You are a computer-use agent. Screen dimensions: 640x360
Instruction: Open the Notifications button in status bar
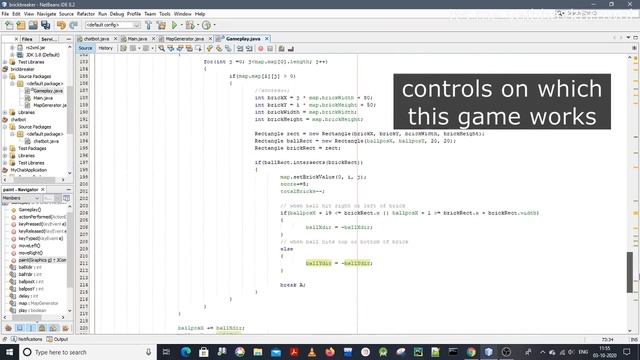coord(27,339)
